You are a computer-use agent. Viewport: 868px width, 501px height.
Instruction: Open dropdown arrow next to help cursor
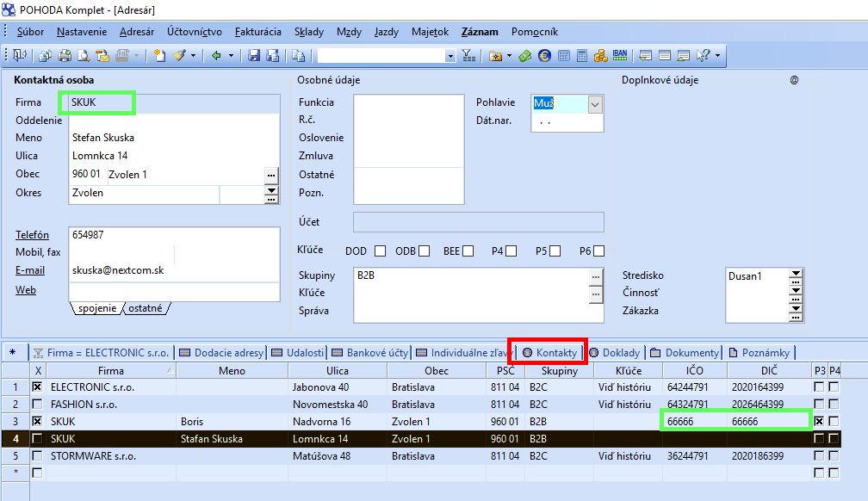pos(717,55)
